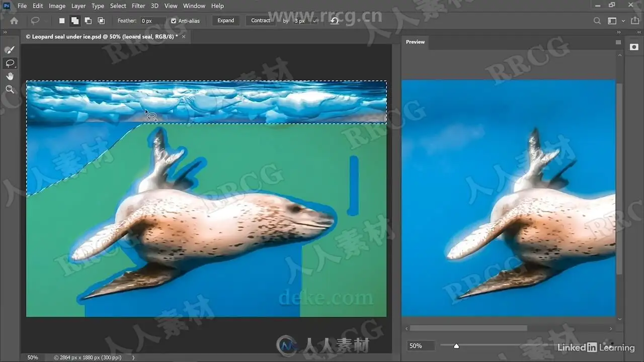Open the Layer menu

point(78,6)
